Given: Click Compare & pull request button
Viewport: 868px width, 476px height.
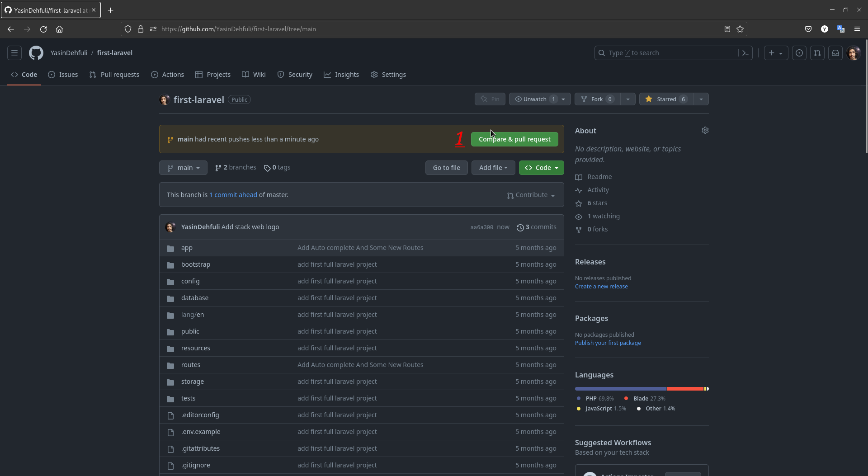Looking at the screenshot, I should click(x=514, y=139).
